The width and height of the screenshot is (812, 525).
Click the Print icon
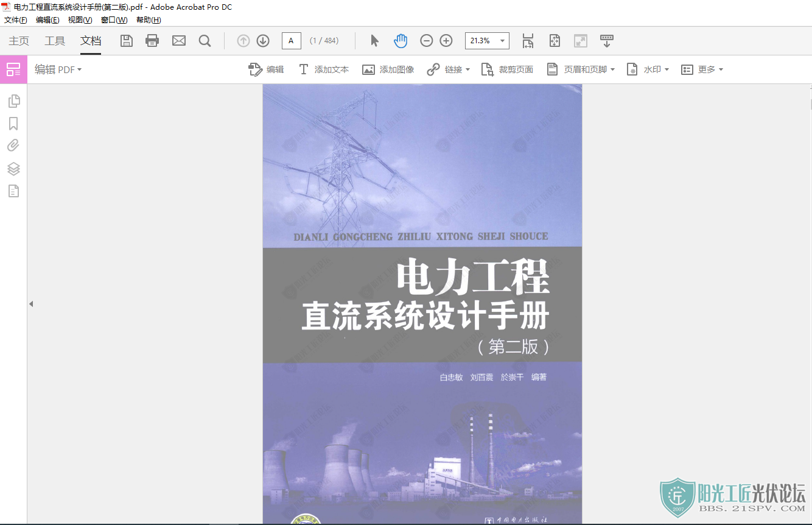pos(152,41)
